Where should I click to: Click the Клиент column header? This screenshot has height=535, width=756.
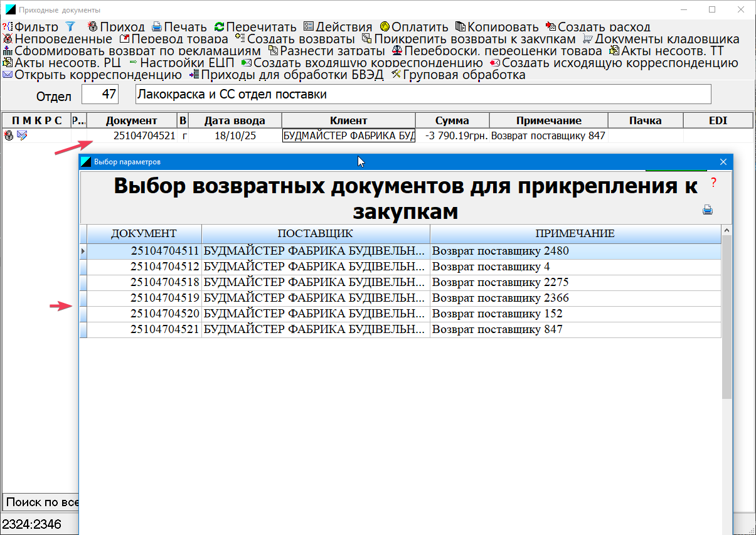coord(349,120)
